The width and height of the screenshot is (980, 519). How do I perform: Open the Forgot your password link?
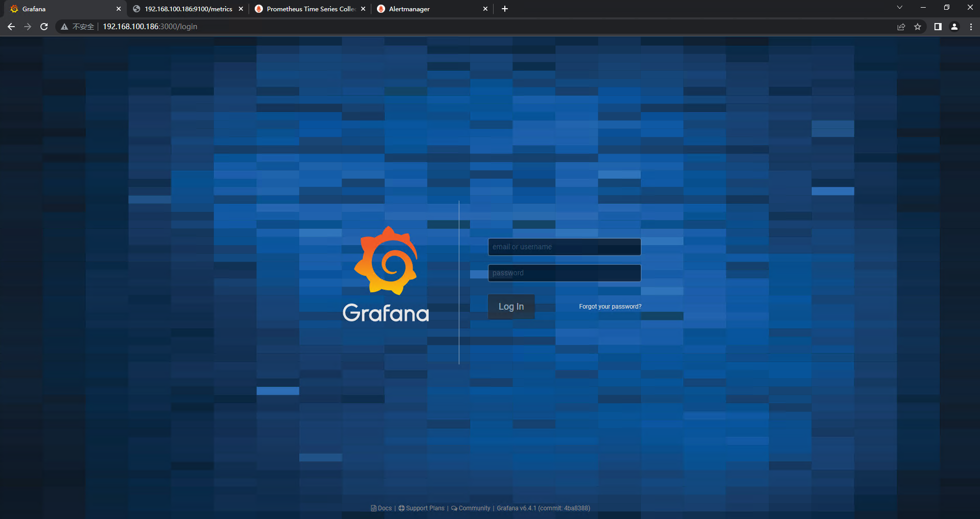[610, 307]
